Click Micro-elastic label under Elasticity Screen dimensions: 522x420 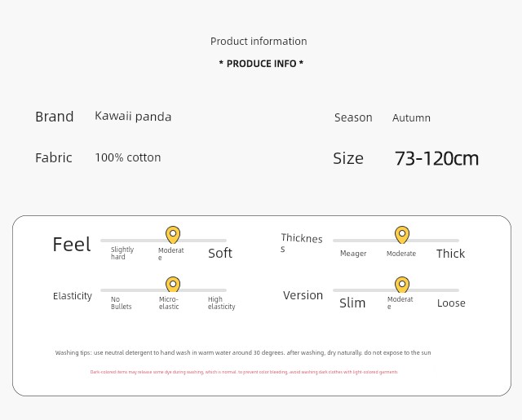(x=169, y=303)
